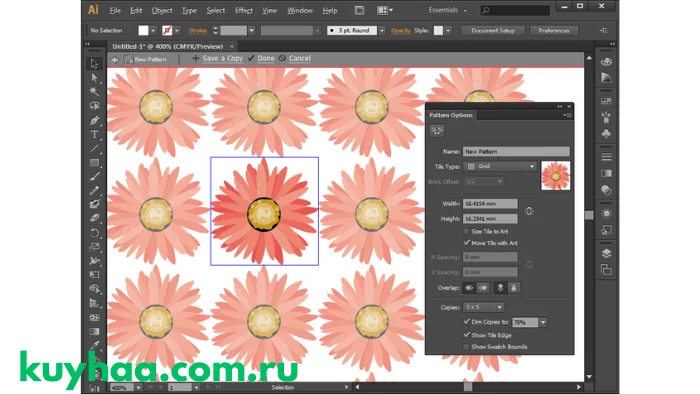Select the Pencil tool
Image resolution: width=700 pixels, height=394 pixels.
[x=94, y=191]
